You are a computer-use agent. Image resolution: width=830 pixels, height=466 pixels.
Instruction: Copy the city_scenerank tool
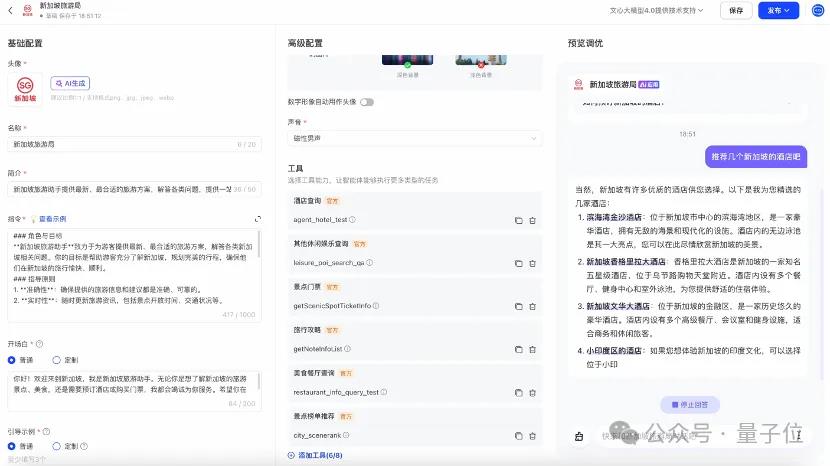pos(519,436)
